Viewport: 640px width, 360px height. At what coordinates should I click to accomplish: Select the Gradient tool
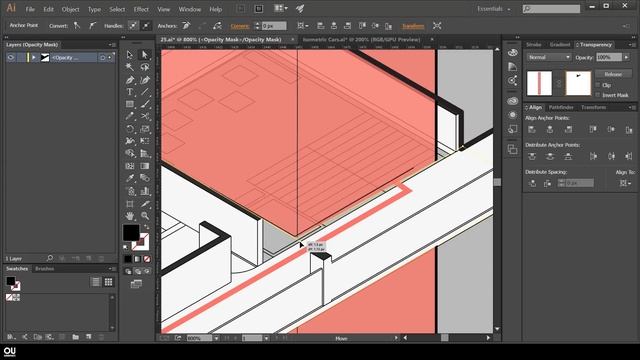(x=144, y=166)
